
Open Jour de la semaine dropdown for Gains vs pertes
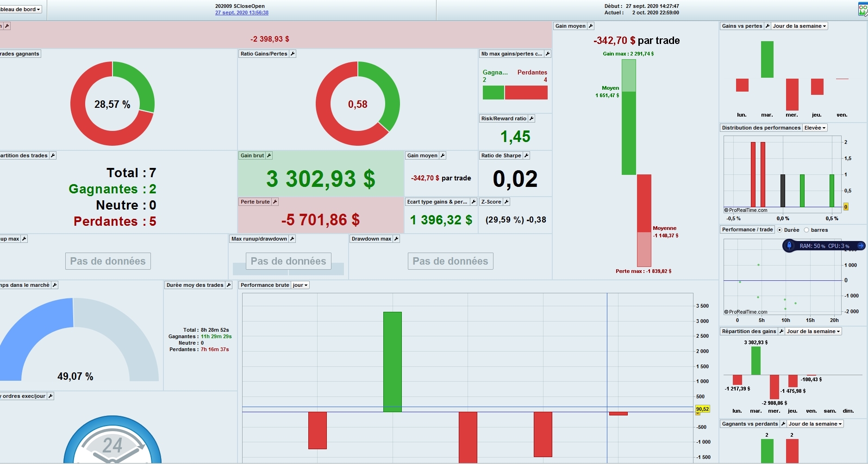coord(799,26)
